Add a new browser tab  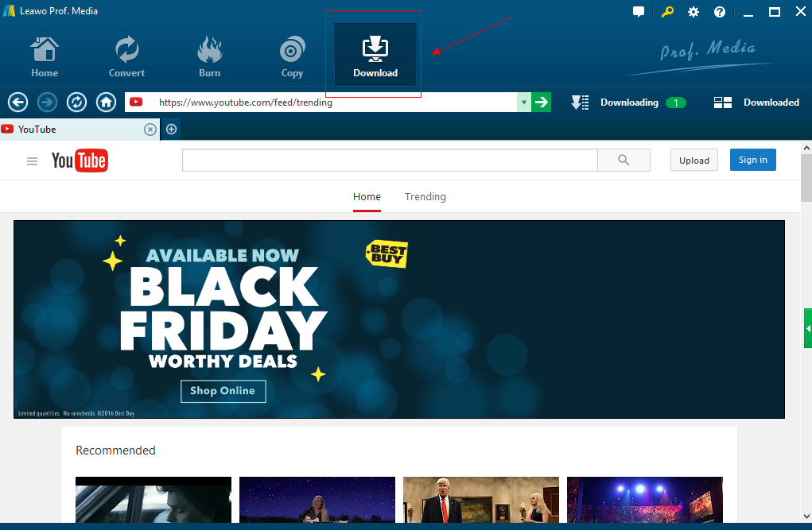(x=172, y=130)
